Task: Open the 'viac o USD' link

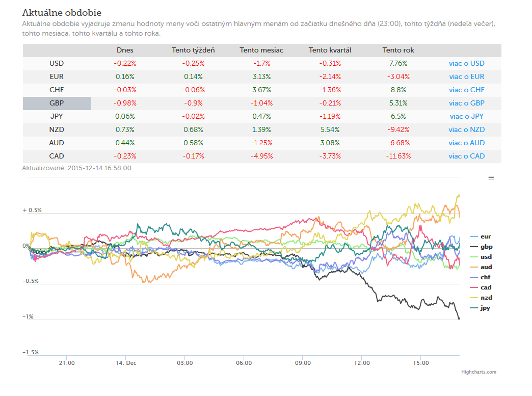Action: [x=466, y=64]
